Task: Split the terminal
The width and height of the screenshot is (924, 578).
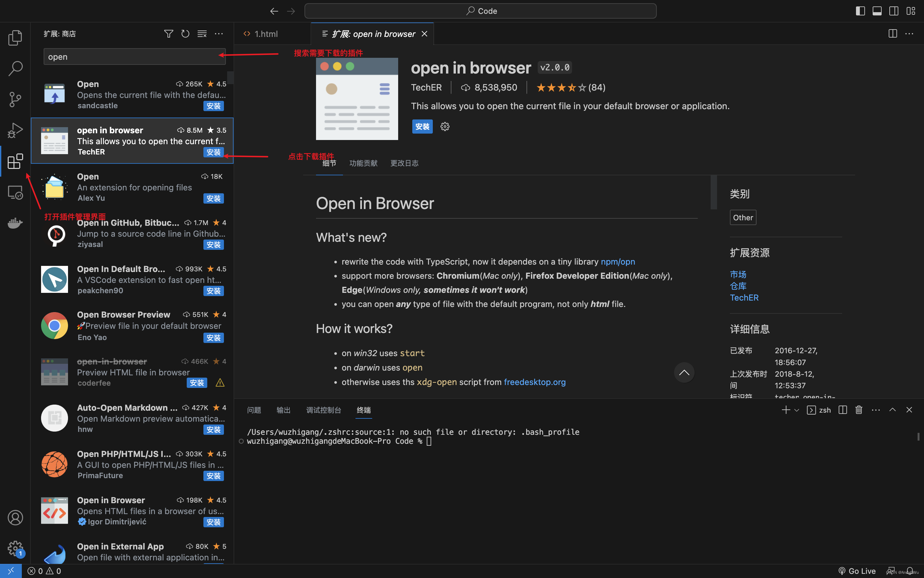Action: tap(843, 410)
